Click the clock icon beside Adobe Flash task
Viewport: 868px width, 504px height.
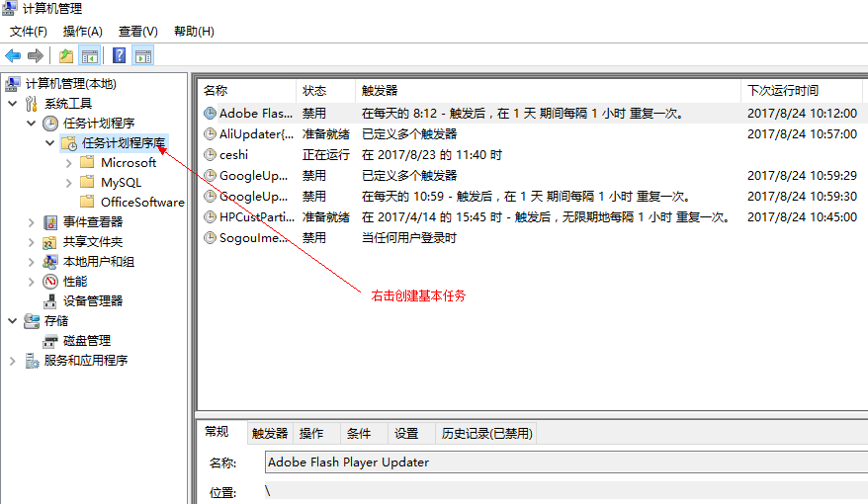click(210, 114)
